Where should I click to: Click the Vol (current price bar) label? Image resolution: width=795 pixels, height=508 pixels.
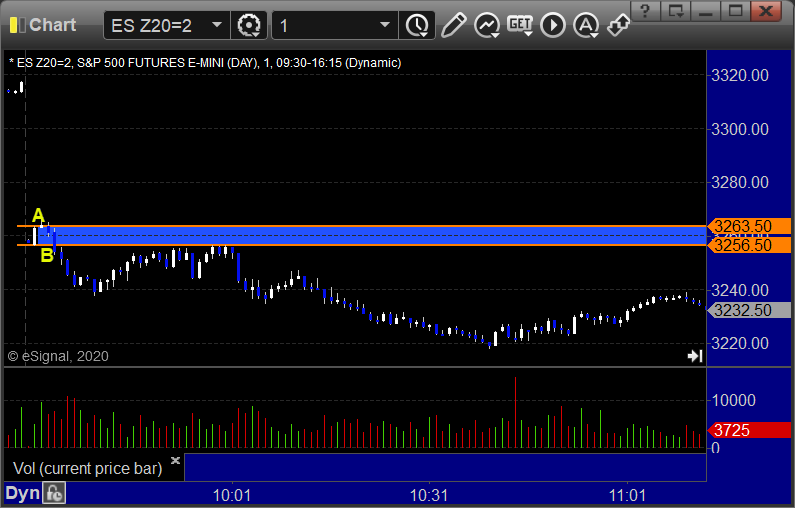(x=88, y=468)
